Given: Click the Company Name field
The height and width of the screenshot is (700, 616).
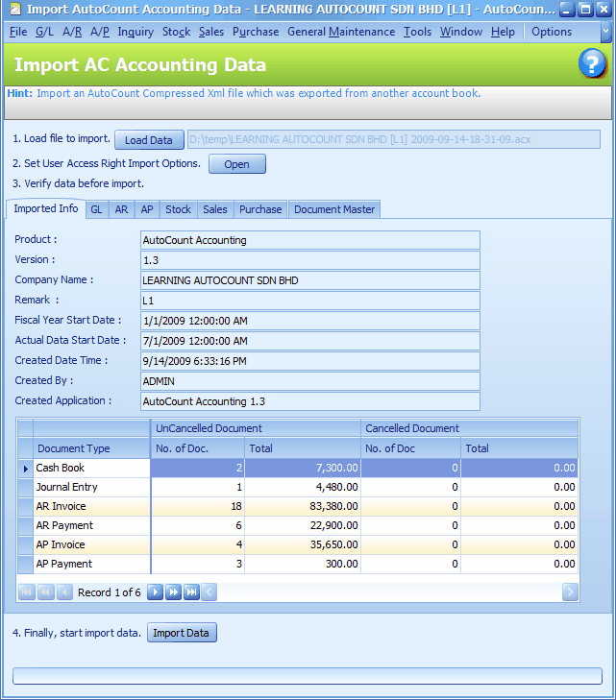Looking at the screenshot, I should tap(310, 280).
